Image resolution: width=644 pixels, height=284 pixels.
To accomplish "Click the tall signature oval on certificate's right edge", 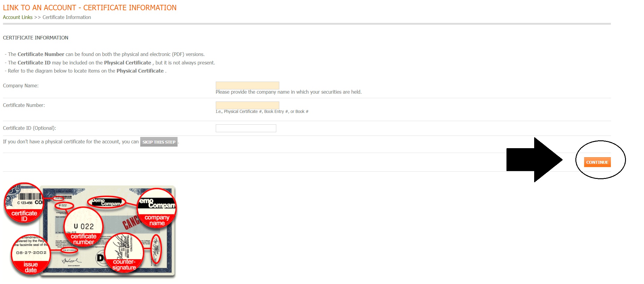I will (x=156, y=250).
